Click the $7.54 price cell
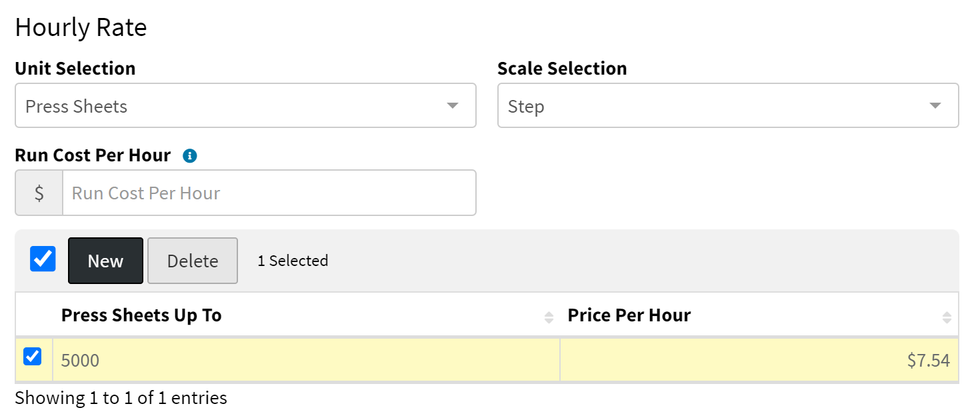980x416 pixels. 759,361
